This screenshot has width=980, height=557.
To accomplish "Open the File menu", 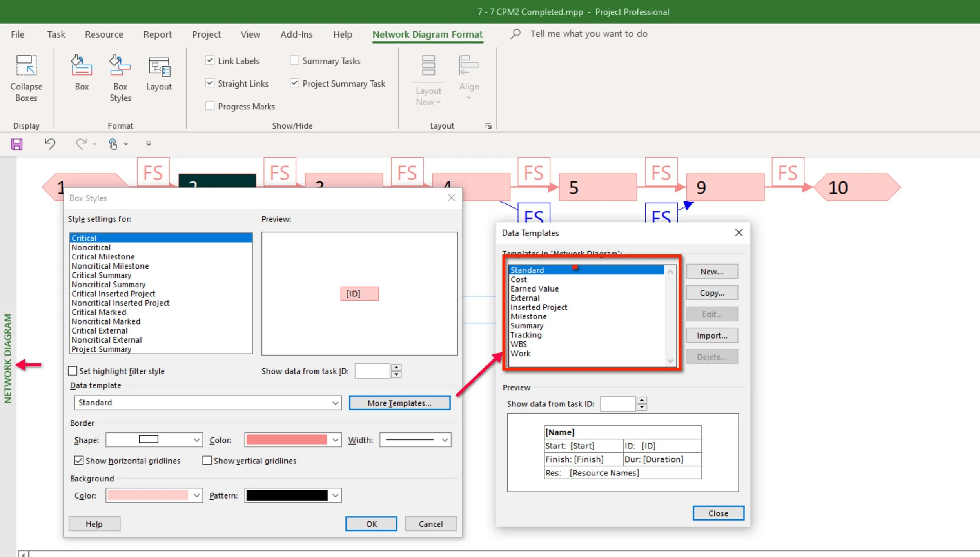I will point(17,34).
